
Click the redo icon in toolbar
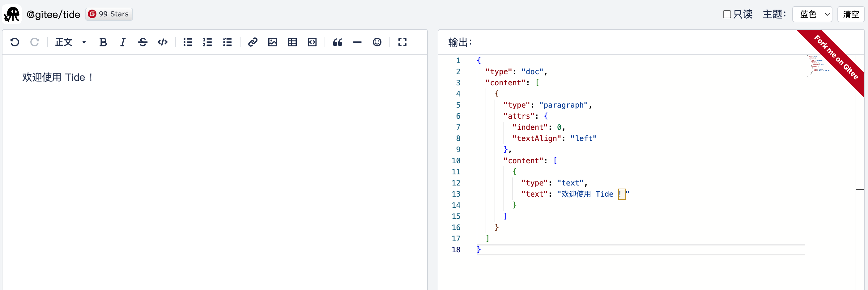(34, 42)
